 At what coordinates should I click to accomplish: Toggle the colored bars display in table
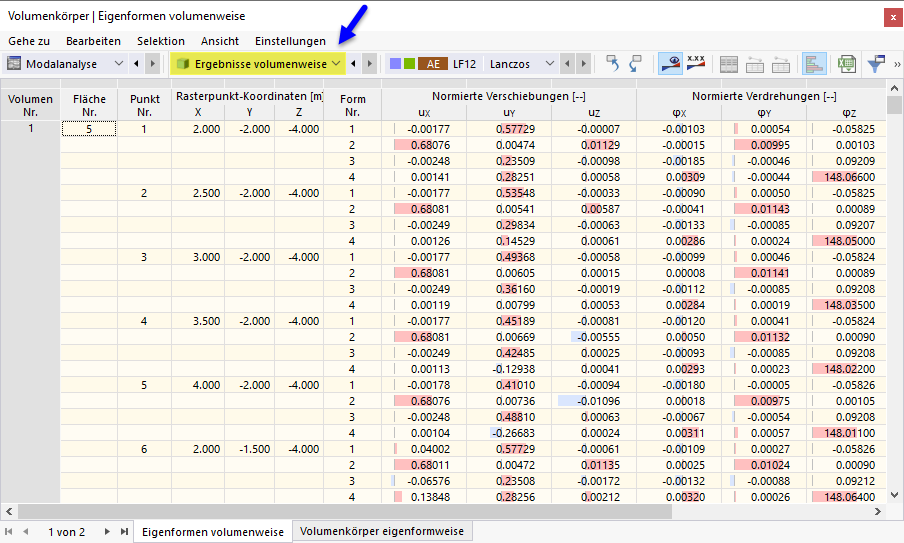814,63
